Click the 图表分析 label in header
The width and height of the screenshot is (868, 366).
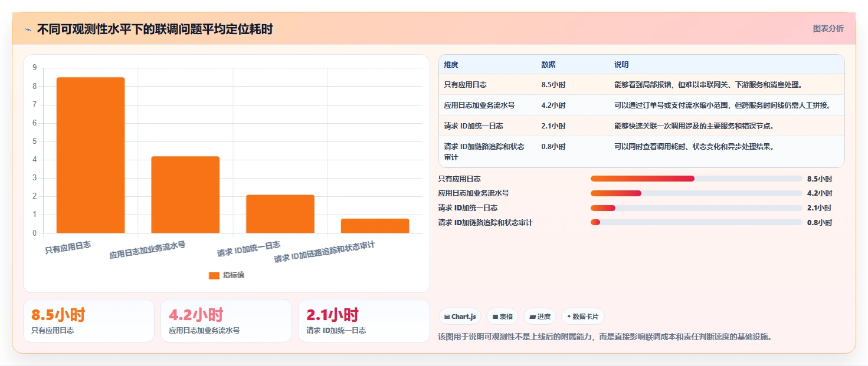pyautogui.click(x=828, y=28)
